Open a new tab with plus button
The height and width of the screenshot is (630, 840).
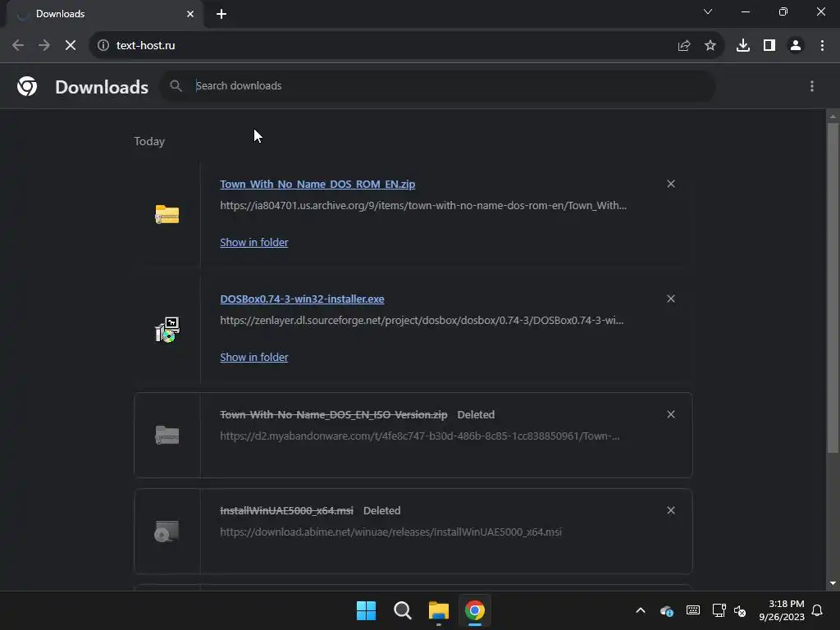221,14
